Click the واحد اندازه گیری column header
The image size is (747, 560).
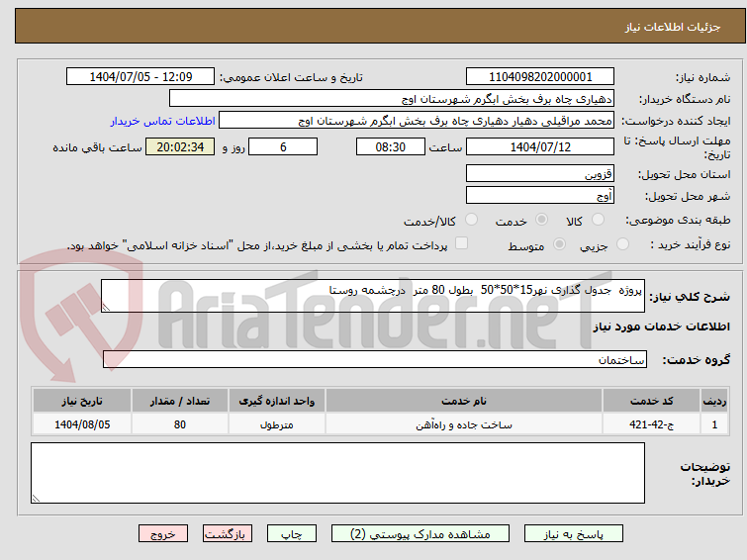277,401
